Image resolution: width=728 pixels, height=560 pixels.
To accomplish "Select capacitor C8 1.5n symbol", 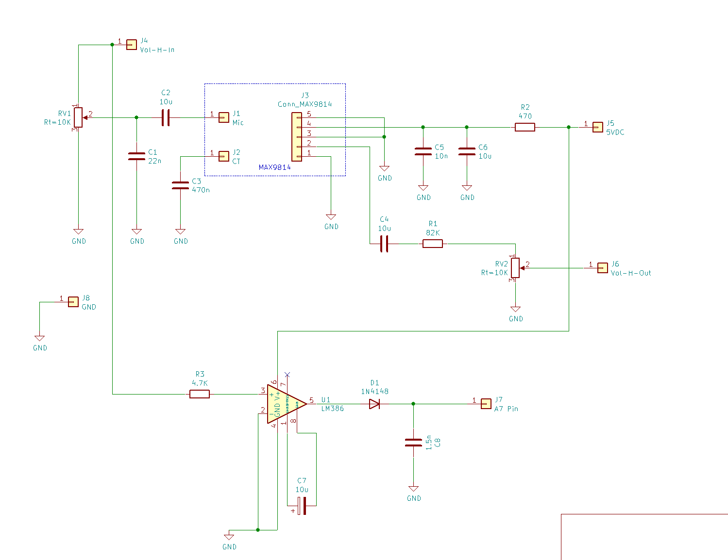I will (x=413, y=442).
